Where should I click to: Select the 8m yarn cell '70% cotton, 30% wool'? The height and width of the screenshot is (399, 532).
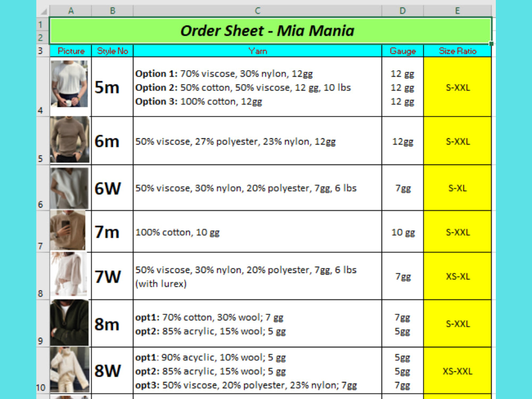pyautogui.click(x=257, y=323)
